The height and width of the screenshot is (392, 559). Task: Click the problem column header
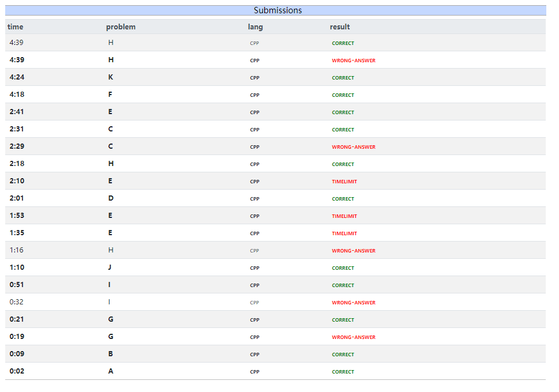click(x=121, y=27)
